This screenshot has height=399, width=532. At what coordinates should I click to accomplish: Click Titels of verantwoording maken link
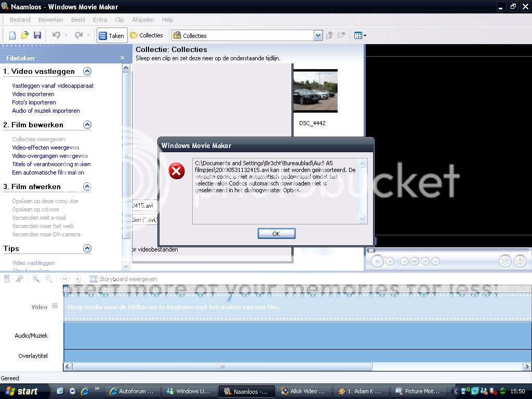pyautogui.click(x=51, y=164)
